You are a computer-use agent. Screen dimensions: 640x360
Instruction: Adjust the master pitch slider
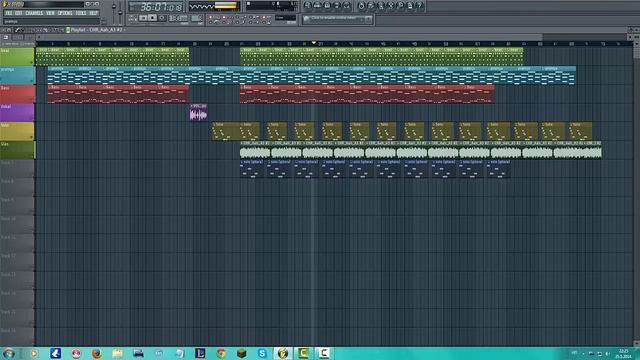(120, 12)
